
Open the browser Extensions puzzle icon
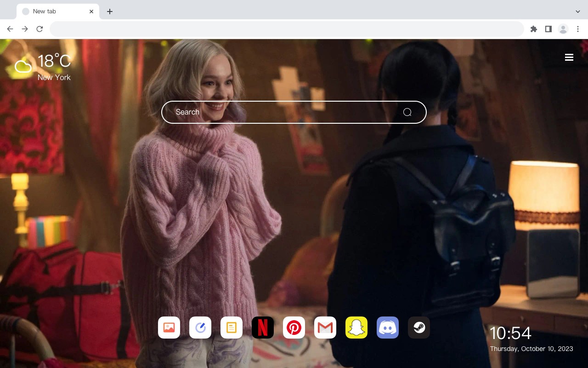[533, 29]
